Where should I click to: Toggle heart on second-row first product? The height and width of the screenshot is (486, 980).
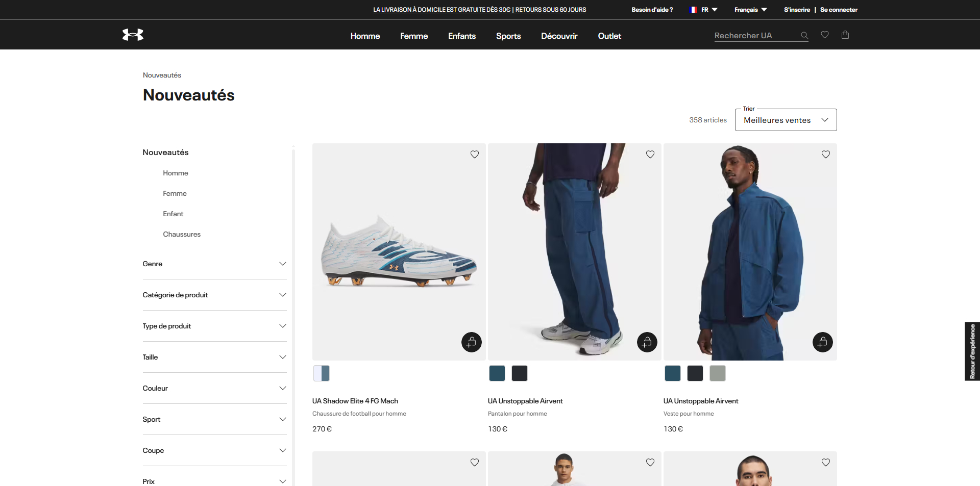coord(475,463)
